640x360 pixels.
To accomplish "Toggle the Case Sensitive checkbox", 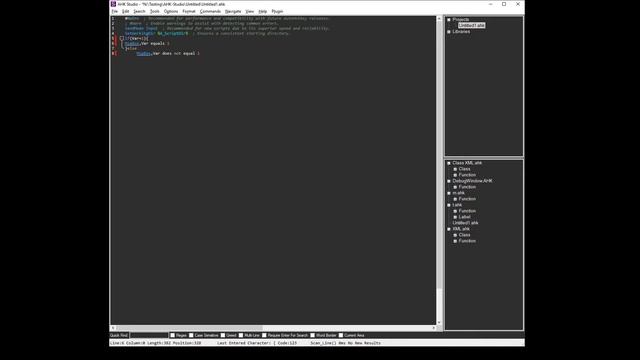I will [191, 335].
